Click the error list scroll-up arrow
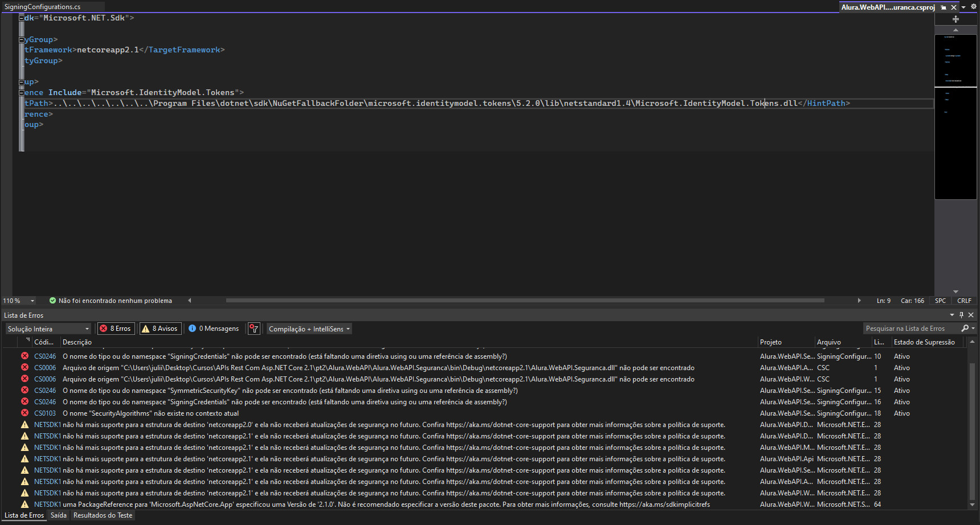 point(972,342)
